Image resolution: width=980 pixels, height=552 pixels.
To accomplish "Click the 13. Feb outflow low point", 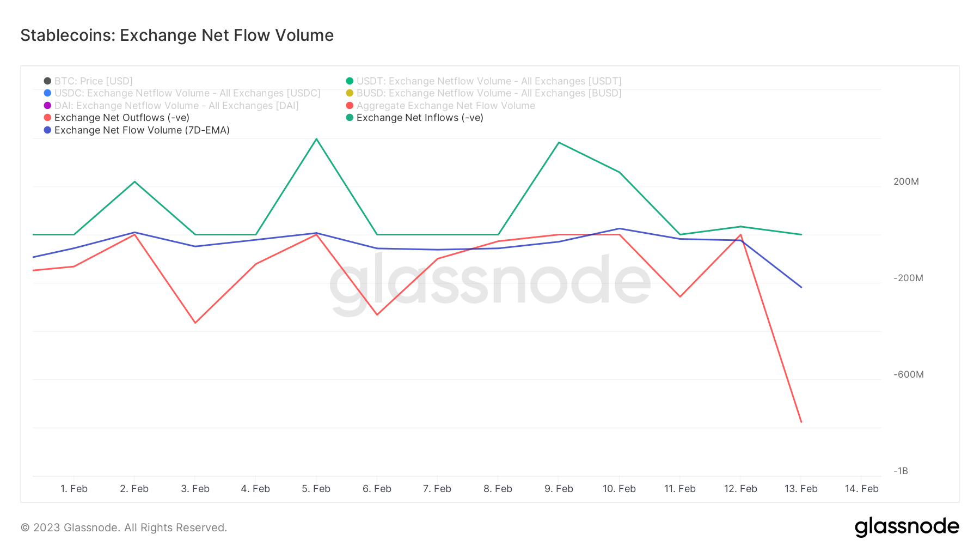I will tap(801, 422).
